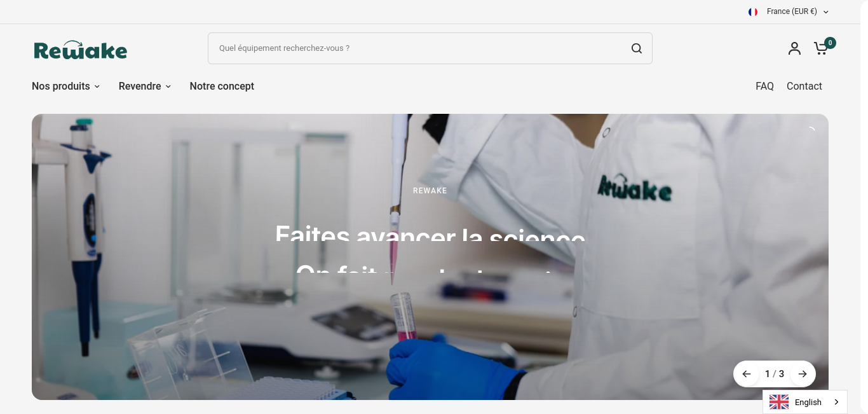Expand the France (EUR €) country selector
868x414 pixels.
click(789, 12)
